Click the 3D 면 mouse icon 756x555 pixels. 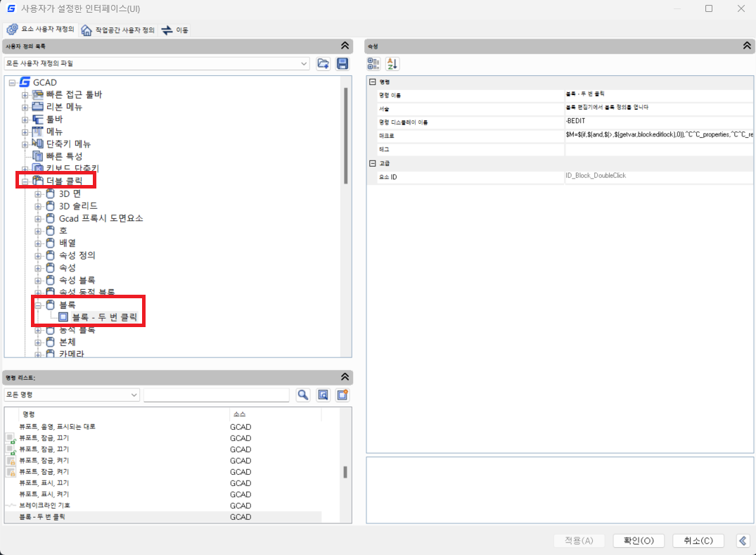click(x=50, y=194)
